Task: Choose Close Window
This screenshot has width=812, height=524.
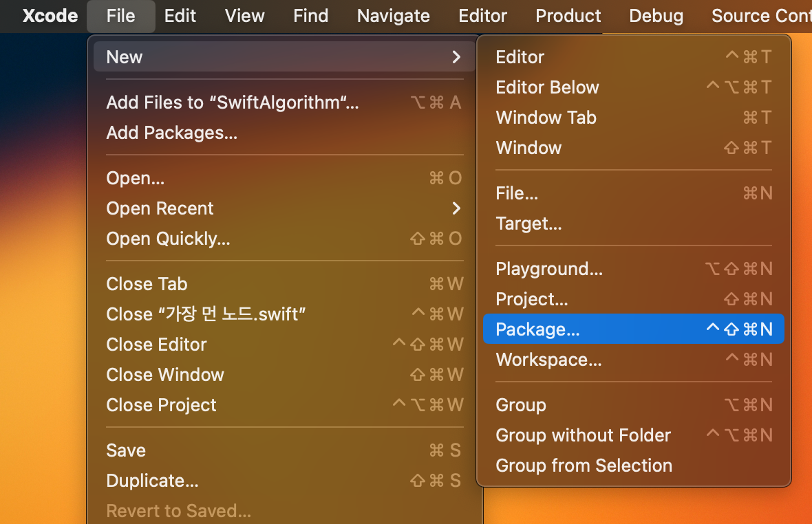Action: coord(284,375)
